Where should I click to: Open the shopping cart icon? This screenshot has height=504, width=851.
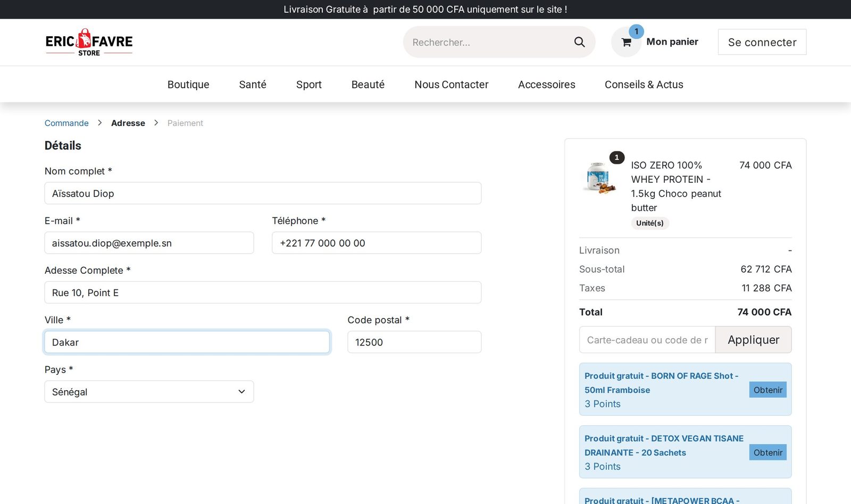626,43
